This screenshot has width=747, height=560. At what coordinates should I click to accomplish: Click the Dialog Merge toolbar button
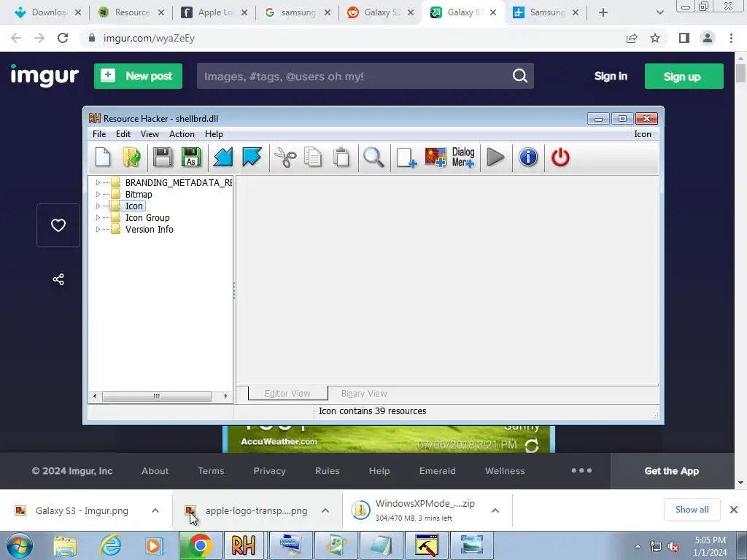point(463,157)
